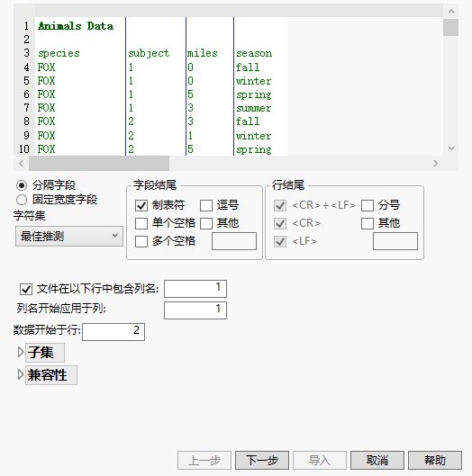Select the 分隔字段 radio button

(22, 185)
